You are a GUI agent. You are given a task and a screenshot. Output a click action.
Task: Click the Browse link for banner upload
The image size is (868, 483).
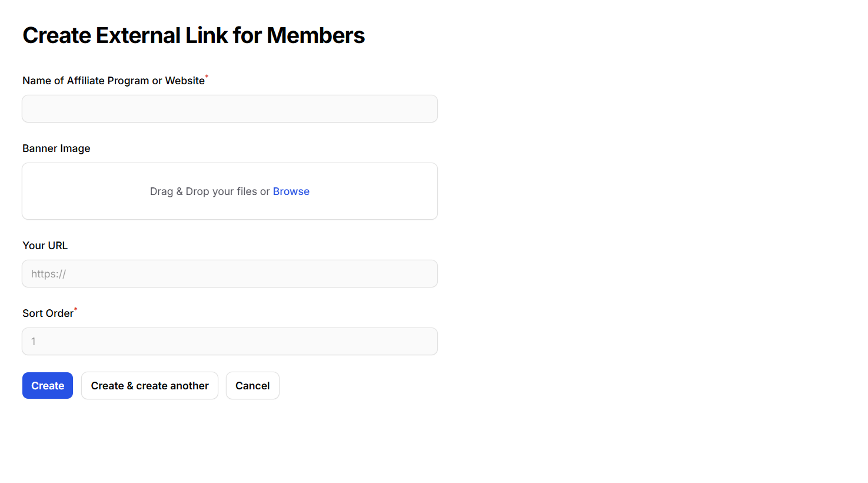291,191
